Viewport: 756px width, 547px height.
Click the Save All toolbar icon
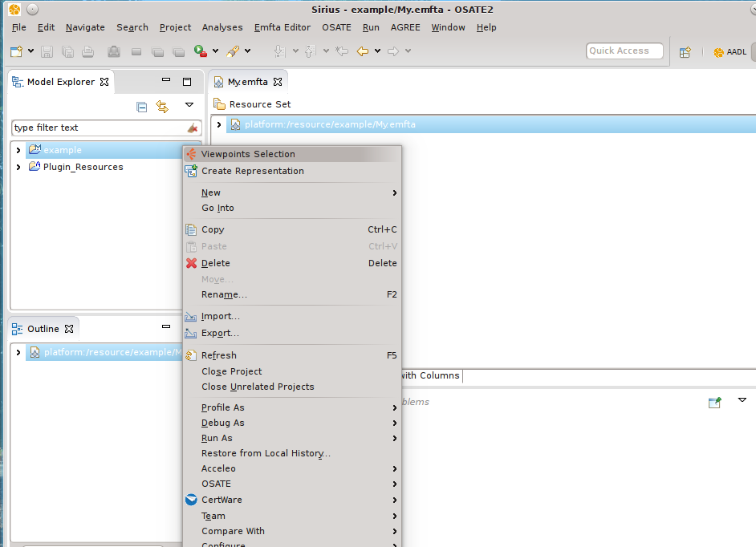point(67,51)
